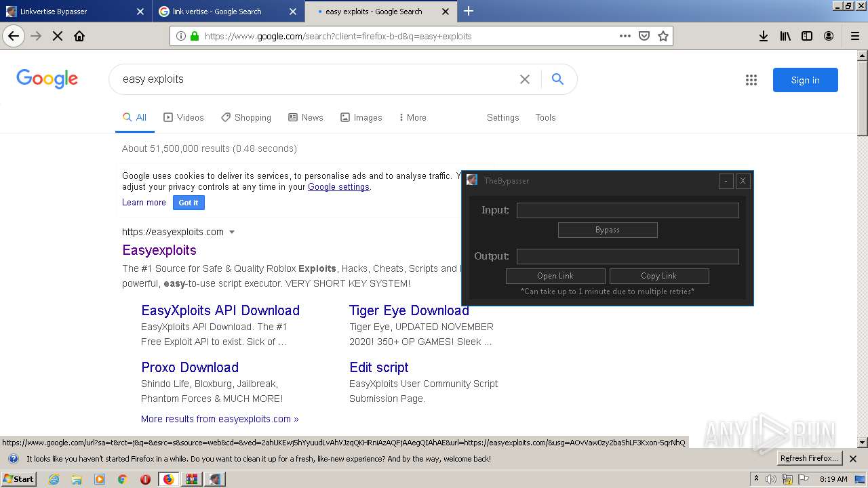
Task: Open volume control in system tray
Action: 771,479
